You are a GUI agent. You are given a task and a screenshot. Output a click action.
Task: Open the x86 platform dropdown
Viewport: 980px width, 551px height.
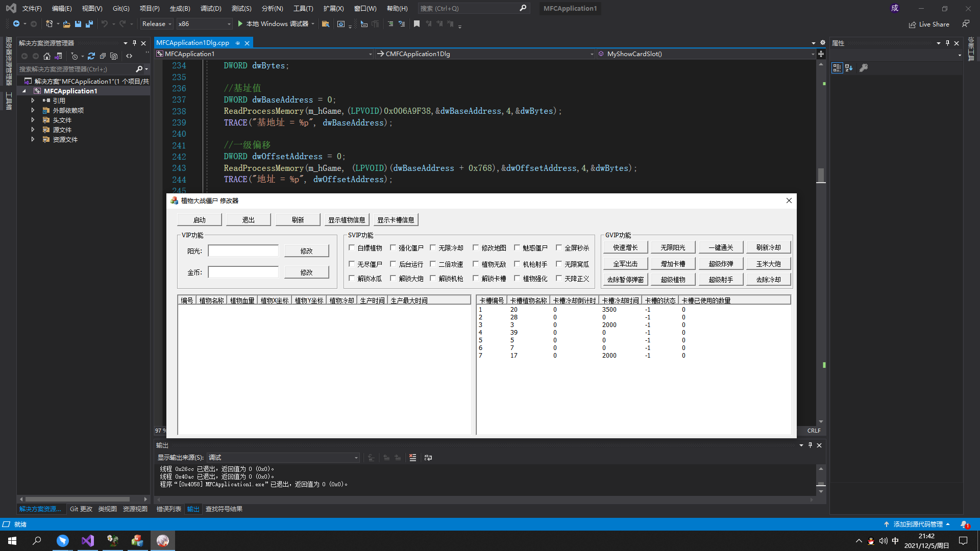(204, 24)
